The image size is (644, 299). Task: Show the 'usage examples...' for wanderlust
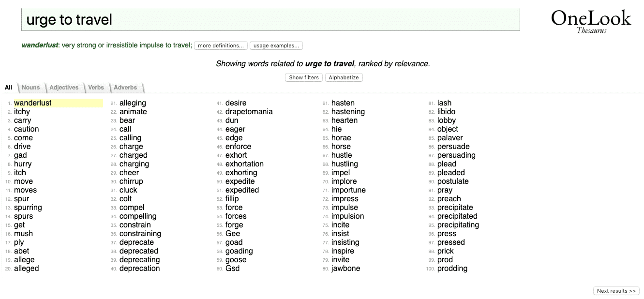276,45
